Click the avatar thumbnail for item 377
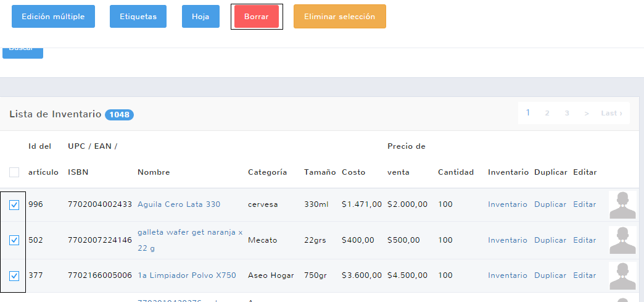Image resolution: width=644 pixels, height=302 pixels. [622, 275]
